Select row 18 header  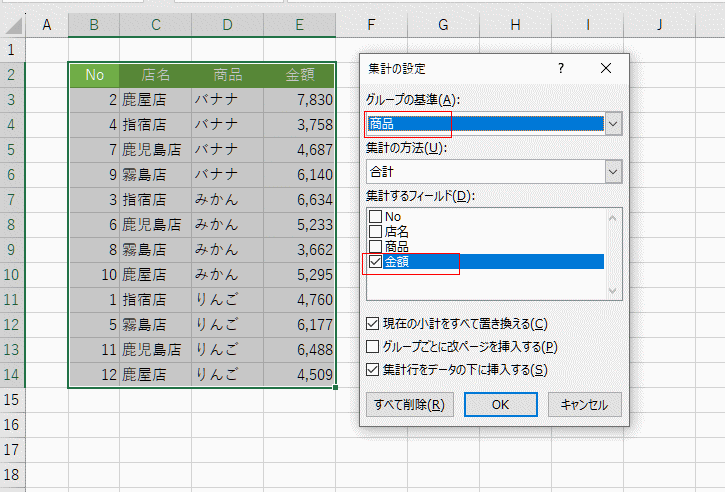click(12, 474)
